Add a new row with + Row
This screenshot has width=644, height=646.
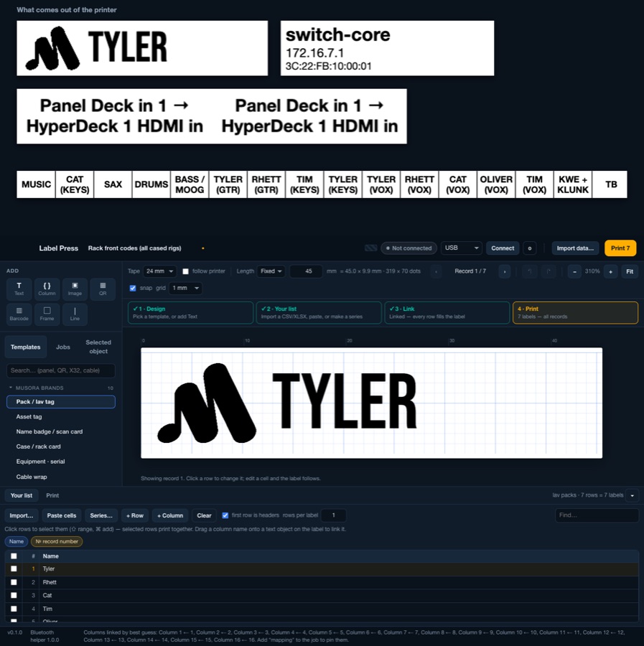pos(135,515)
